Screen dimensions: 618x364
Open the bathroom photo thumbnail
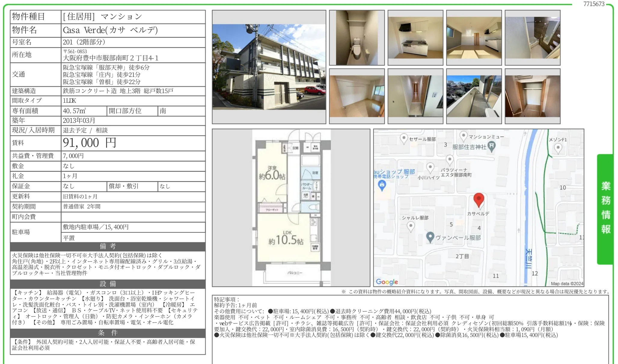click(533, 38)
